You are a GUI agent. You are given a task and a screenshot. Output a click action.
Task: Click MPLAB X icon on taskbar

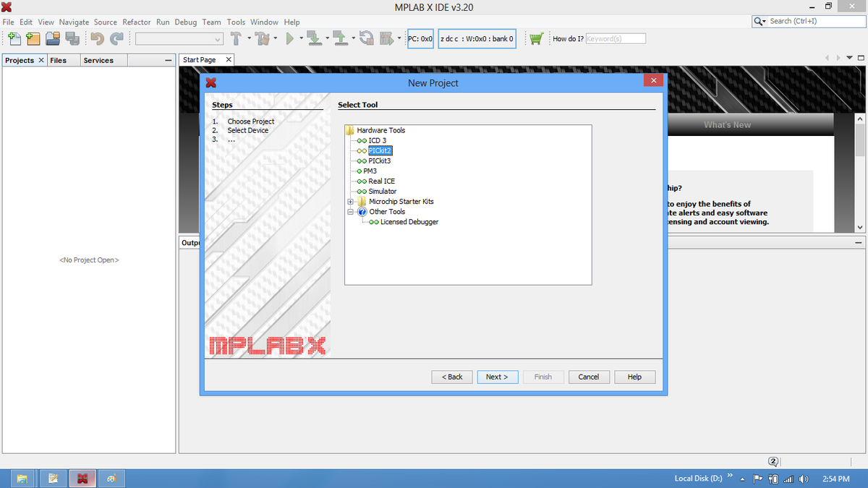click(83, 479)
